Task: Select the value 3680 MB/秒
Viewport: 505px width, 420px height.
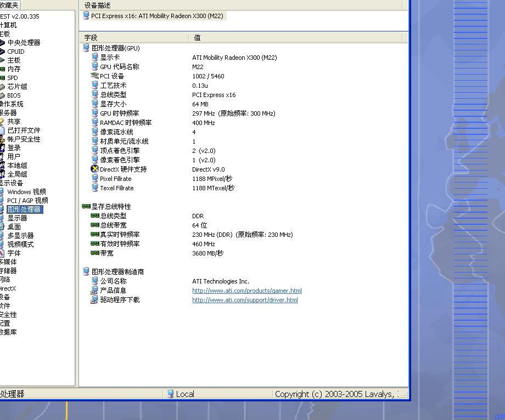Action: [x=207, y=253]
